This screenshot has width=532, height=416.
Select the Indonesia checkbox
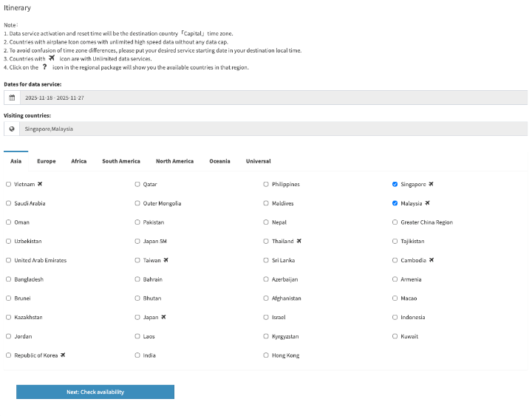pos(395,317)
